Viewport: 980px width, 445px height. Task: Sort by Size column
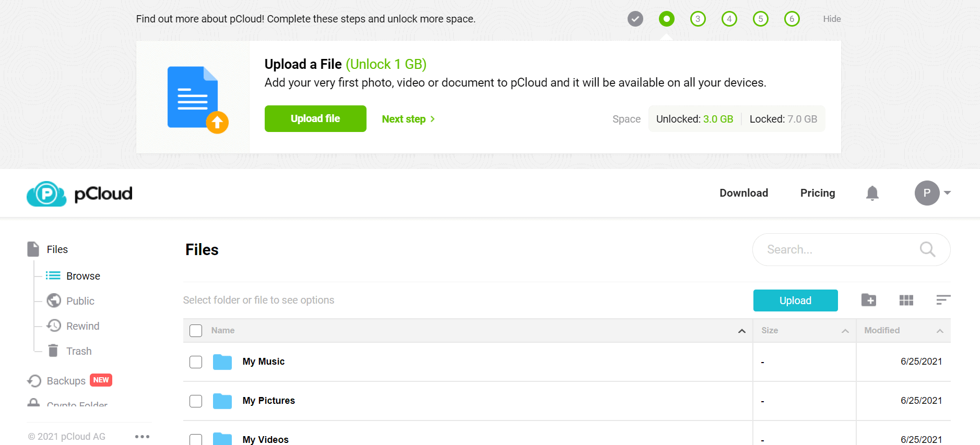pos(804,331)
